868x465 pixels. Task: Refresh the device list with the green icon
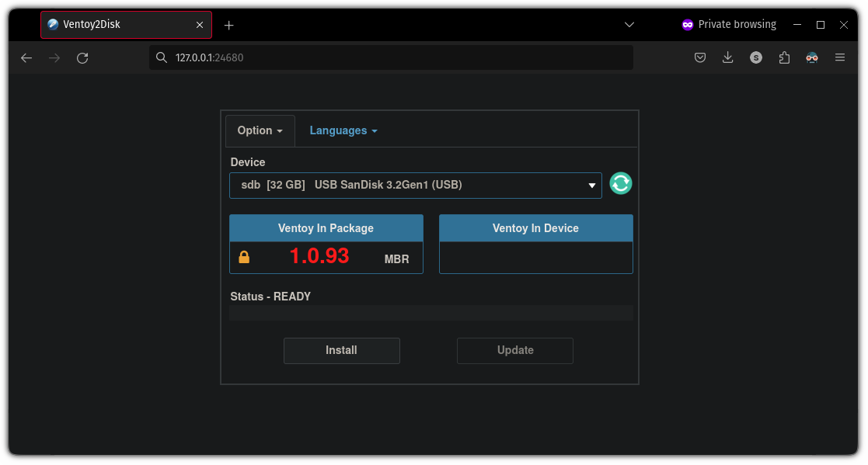pyautogui.click(x=620, y=184)
